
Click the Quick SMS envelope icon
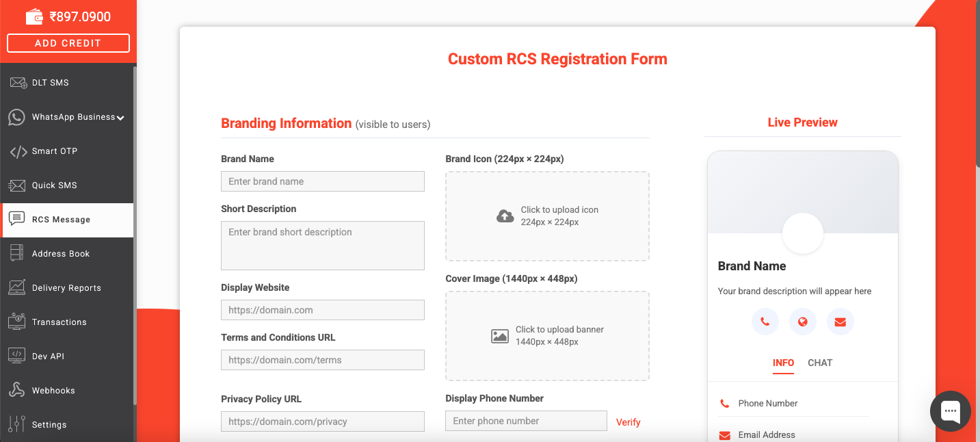(x=17, y=185)
